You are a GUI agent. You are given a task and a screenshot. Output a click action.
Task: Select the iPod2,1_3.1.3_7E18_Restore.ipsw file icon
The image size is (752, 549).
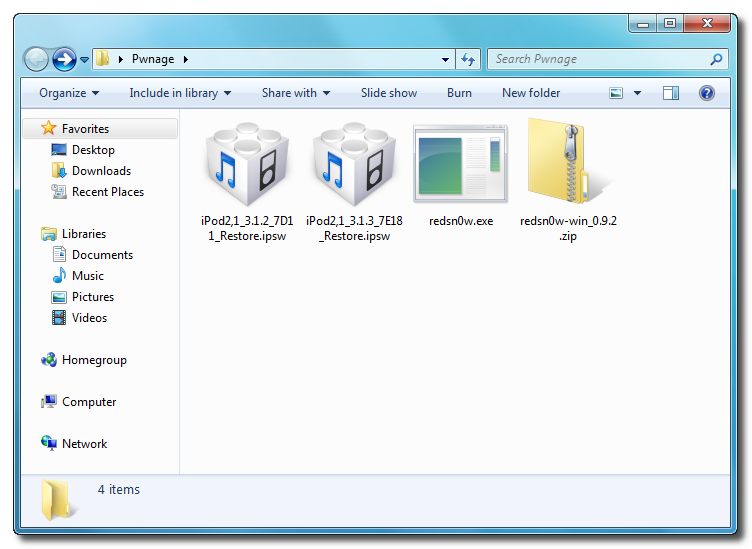click(354, 166)
